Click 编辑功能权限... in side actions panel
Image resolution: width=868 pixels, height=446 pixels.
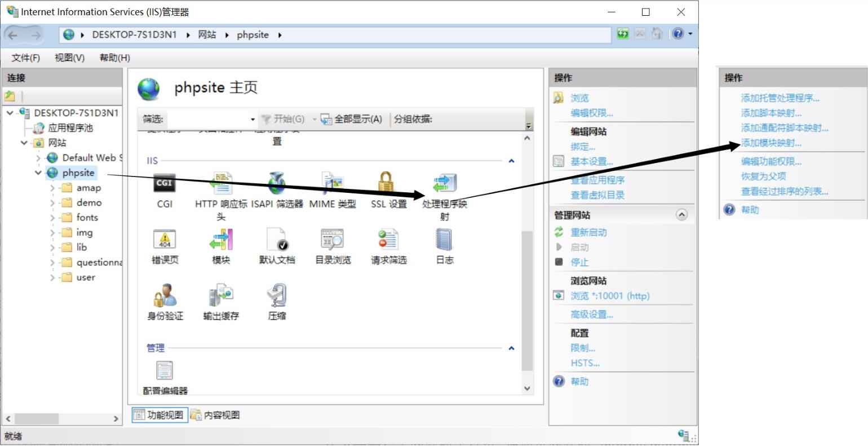tap(771, 161)
